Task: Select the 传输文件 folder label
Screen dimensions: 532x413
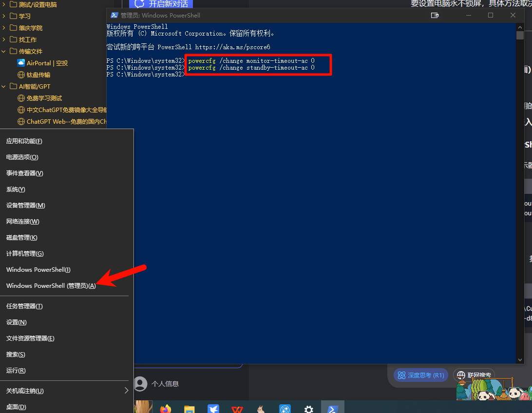Action: (31, 51)
